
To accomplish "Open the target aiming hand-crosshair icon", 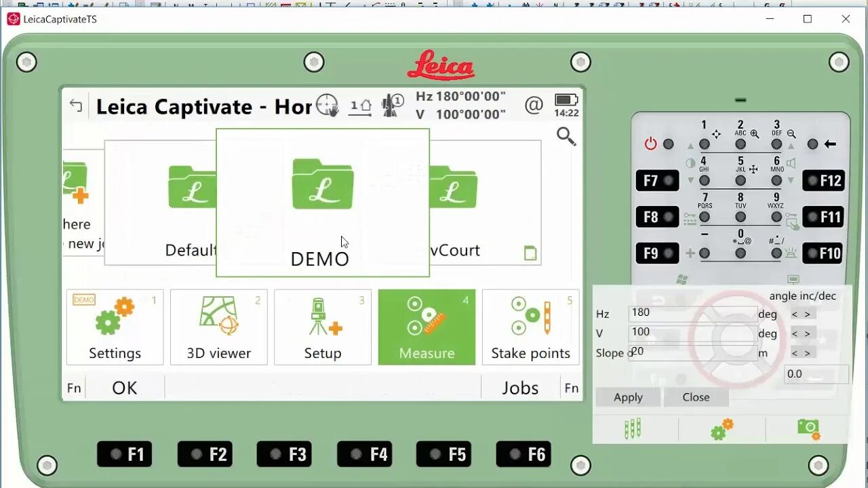I will click(328, 105).
